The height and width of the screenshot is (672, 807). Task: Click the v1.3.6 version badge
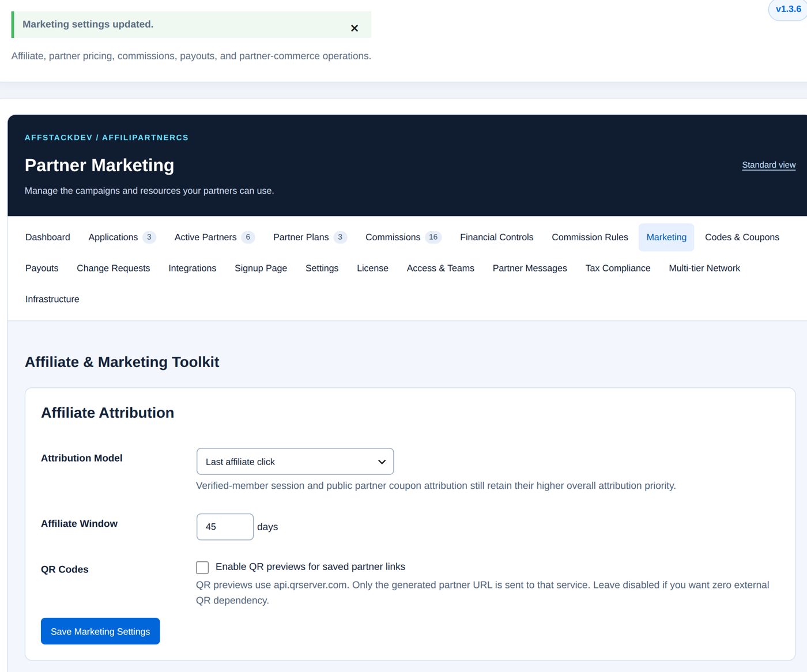click(x=788, y=9)
